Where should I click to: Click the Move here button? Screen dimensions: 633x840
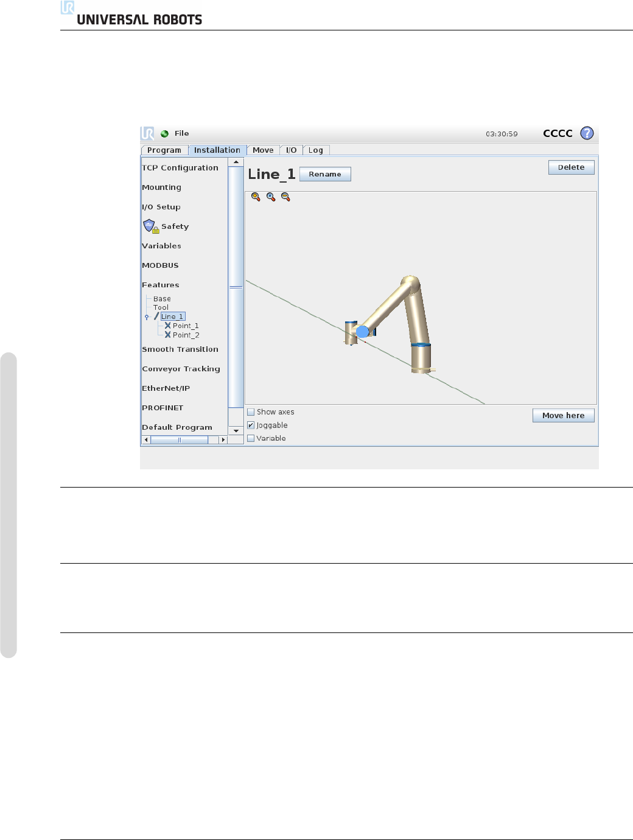point(564,416)
